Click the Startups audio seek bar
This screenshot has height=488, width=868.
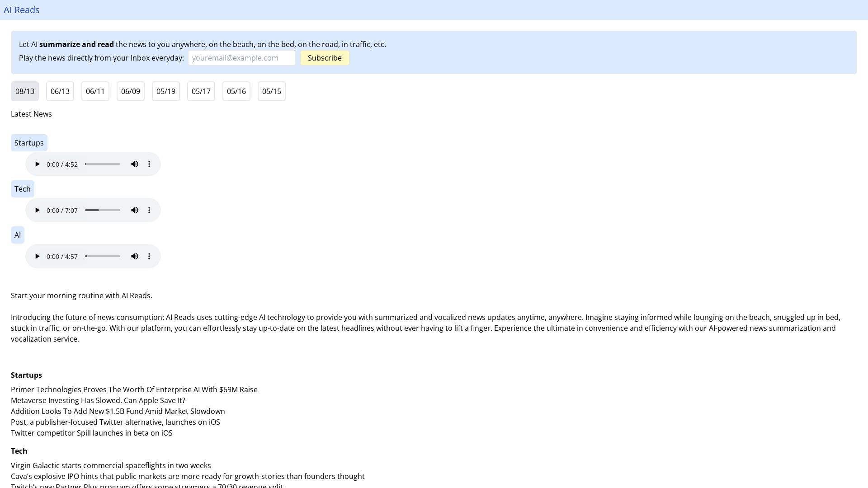click(103, 164)
